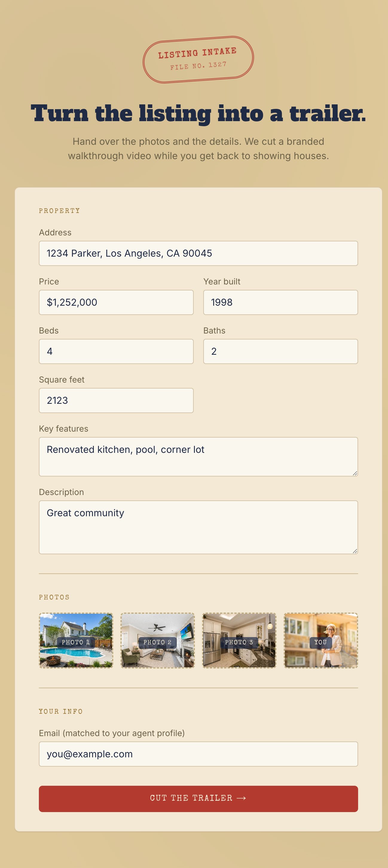388x868 pixels.
Task: Submit with Cut the Trailer button
Action: (198, 799)
